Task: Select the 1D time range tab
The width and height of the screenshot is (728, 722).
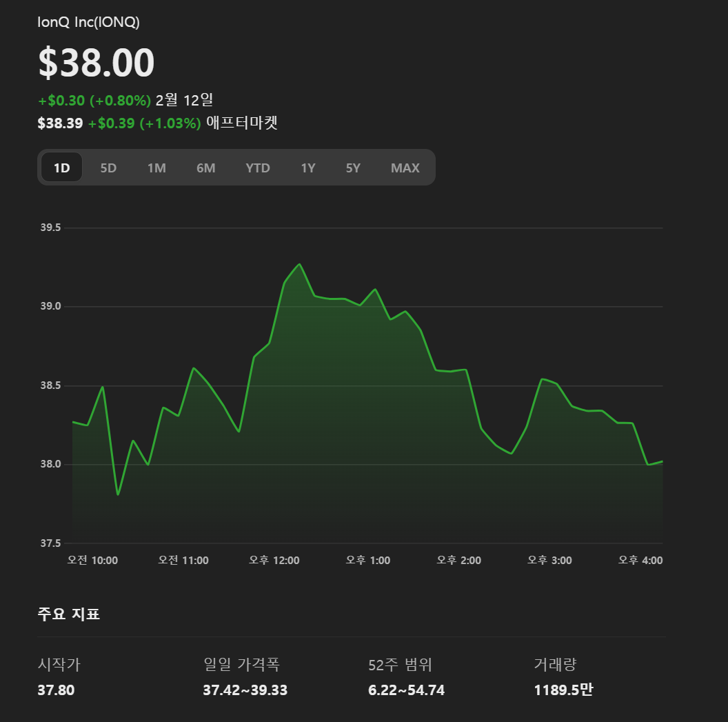Action: click(x=62, y=168)
